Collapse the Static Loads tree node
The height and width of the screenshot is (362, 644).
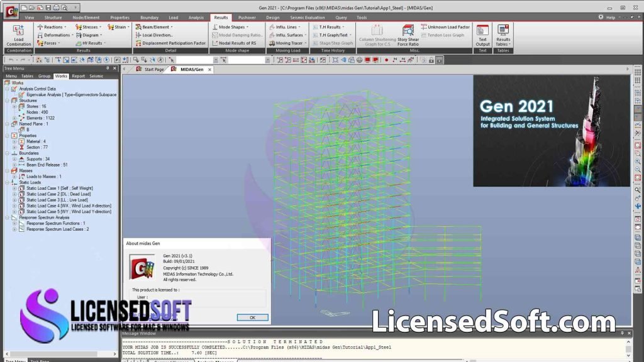tap(7, 182)
